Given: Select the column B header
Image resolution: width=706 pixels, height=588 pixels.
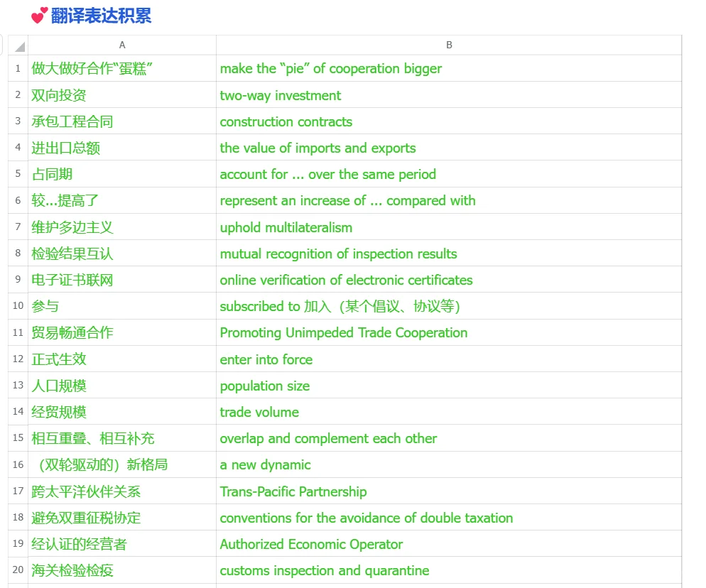Looking at the screenshot, I should click(448, 44).
